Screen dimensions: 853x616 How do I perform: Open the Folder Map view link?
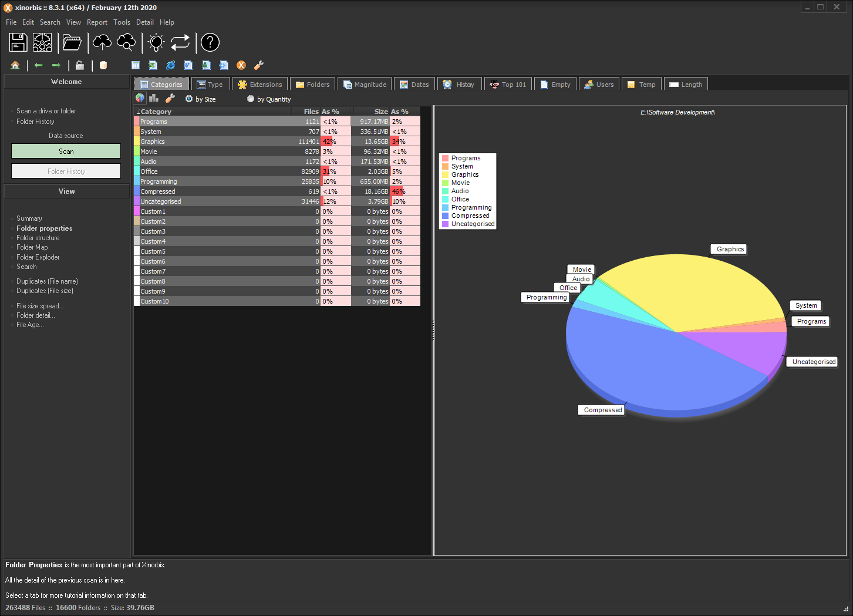click(x=32, y=247)
